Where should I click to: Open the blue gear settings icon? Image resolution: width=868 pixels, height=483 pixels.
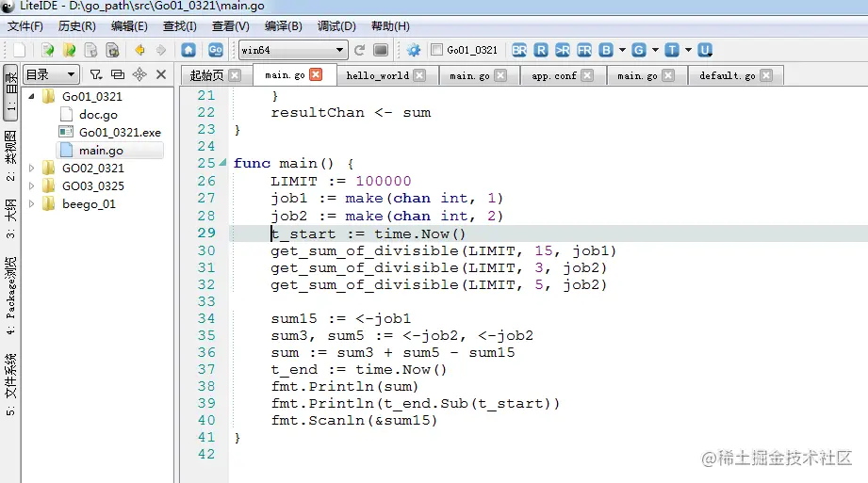coord(414,50)
